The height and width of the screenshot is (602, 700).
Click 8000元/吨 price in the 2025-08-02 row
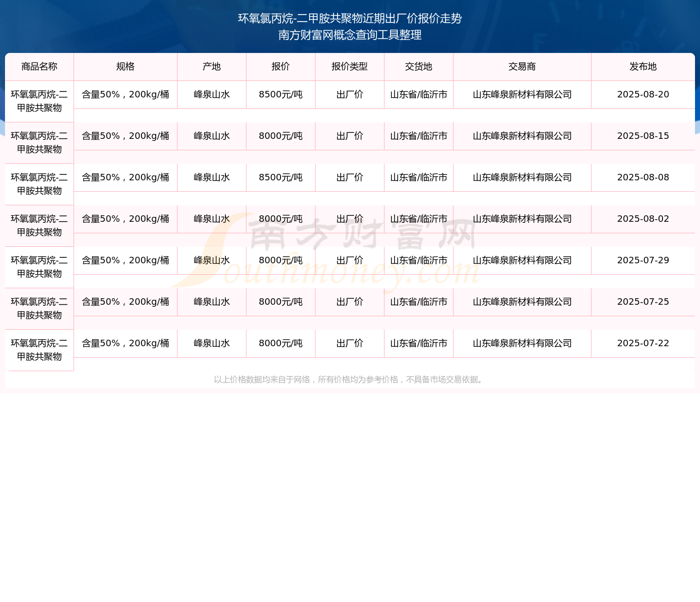point(281,219)
